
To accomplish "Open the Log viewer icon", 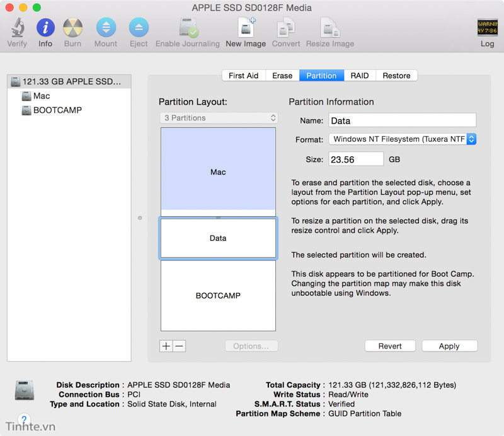I will click(x=487, y=28).
